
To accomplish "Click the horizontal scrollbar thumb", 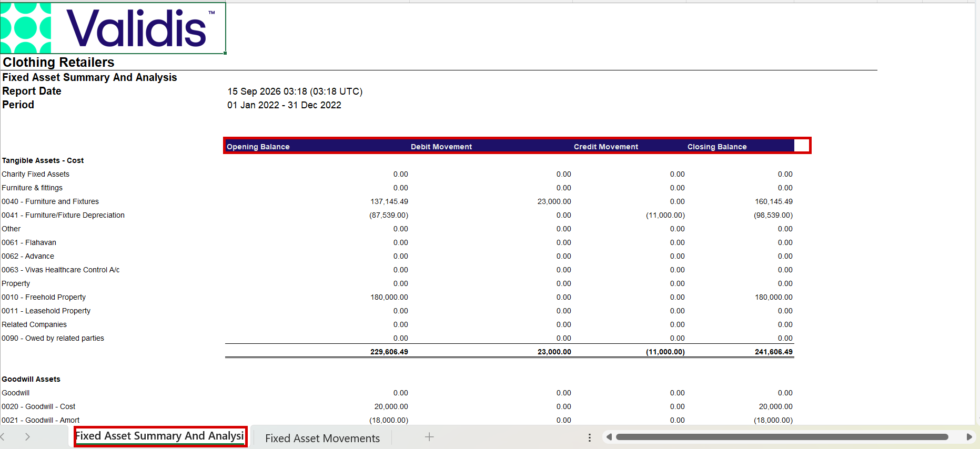I will tap(782, 437).
